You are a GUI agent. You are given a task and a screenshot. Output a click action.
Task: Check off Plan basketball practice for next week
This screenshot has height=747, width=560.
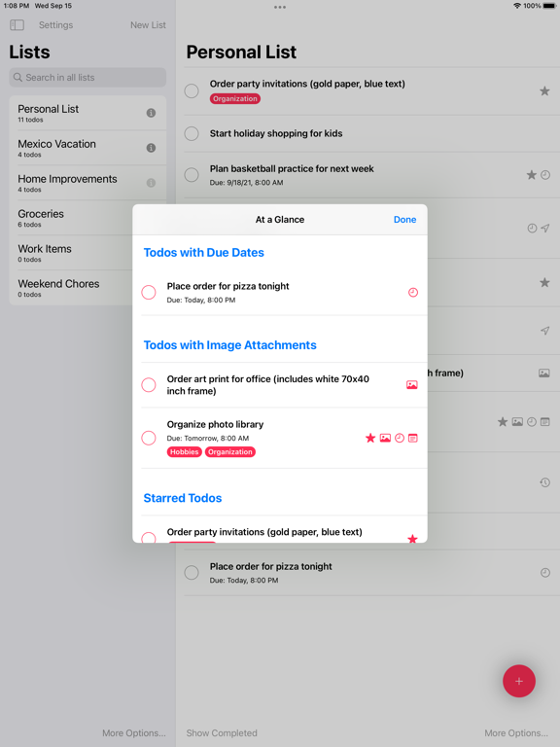(x=192, y=175)
